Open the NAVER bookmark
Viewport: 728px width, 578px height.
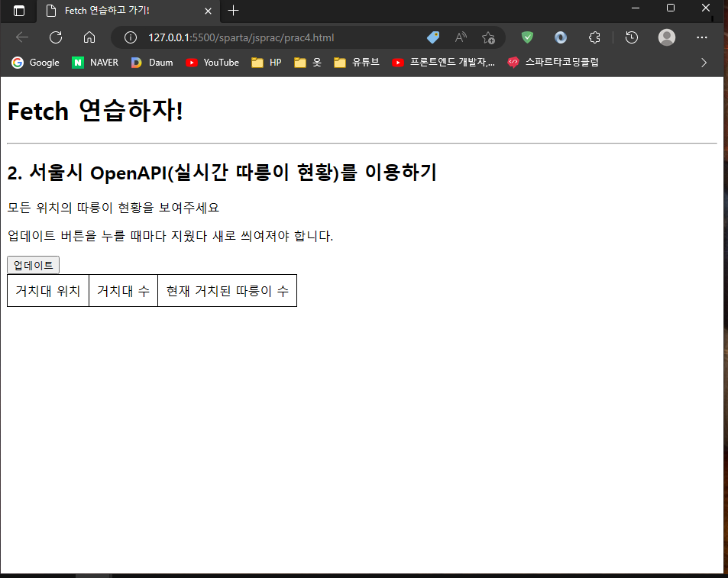click(95, 63)
